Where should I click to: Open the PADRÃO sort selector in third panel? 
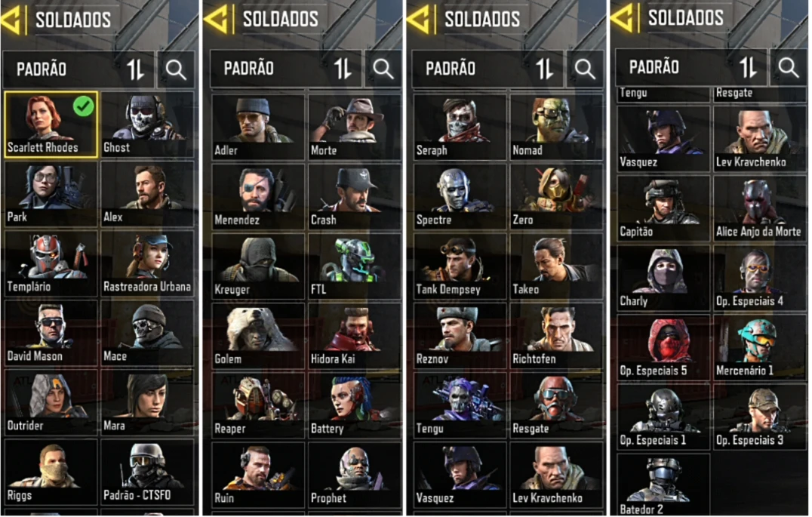coord(488,69)
